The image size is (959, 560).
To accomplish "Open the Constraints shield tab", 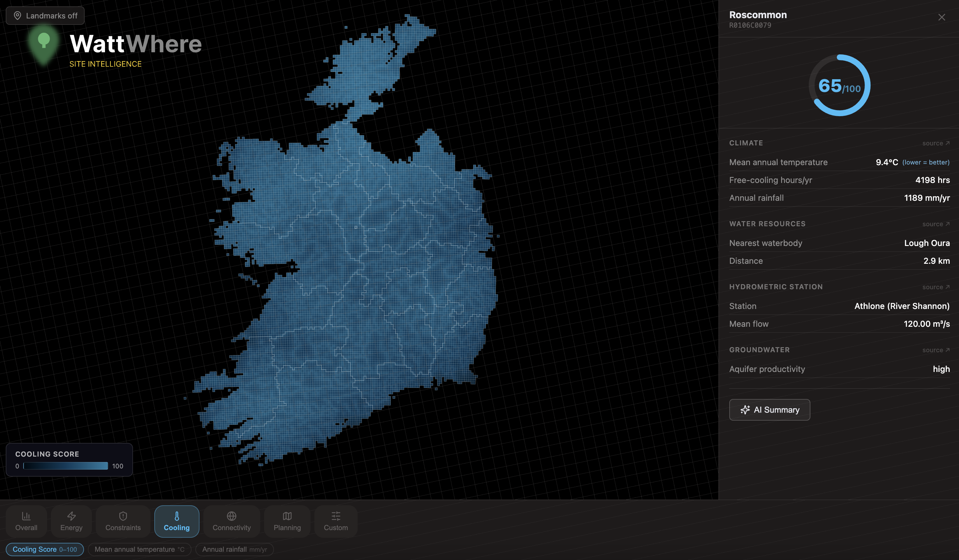I will pos(123,521).
